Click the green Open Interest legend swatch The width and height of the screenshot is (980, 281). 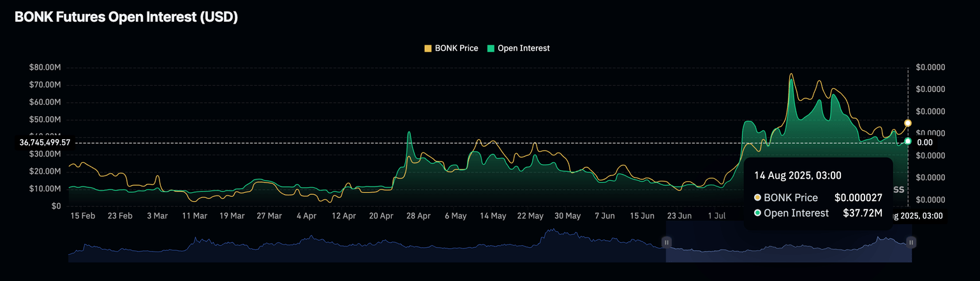tap(491, 48)
